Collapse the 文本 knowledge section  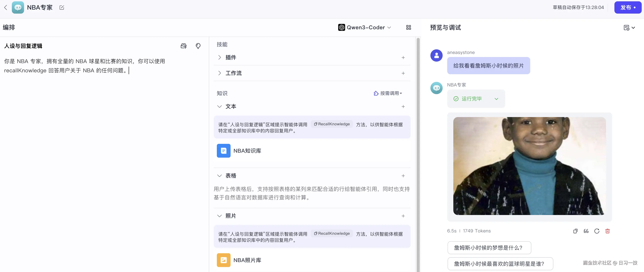tap(220, 106)
